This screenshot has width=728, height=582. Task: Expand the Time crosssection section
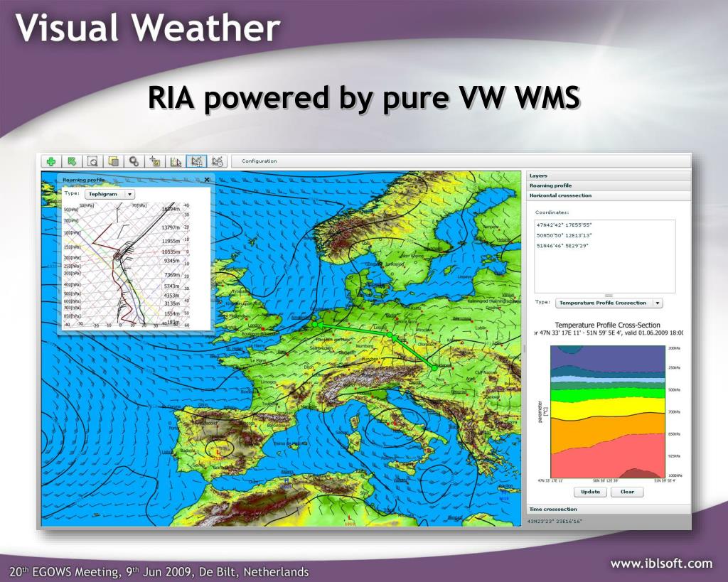pyautogui.click(x=609, y=509)
